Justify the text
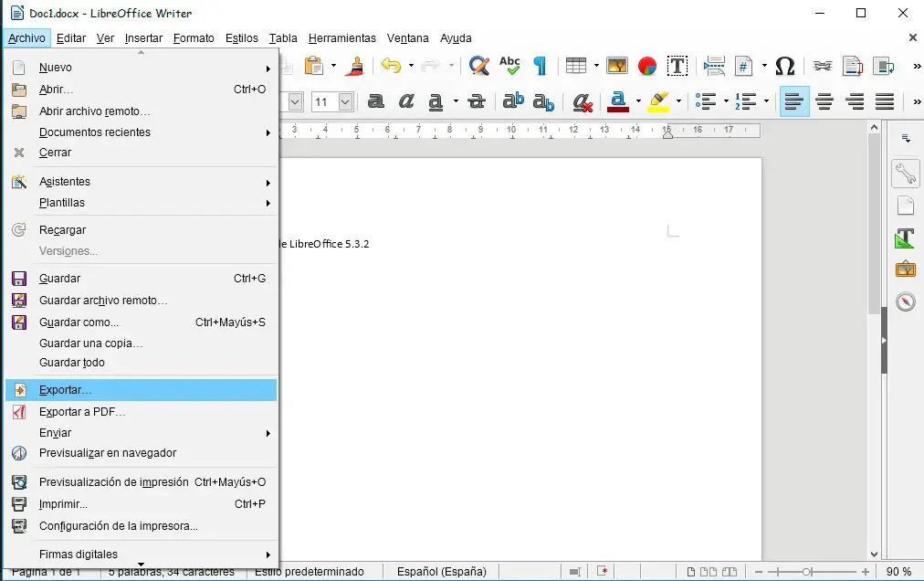Image resolution: width=924 pixels, height=581 pixels. click(x=885, y=101)
